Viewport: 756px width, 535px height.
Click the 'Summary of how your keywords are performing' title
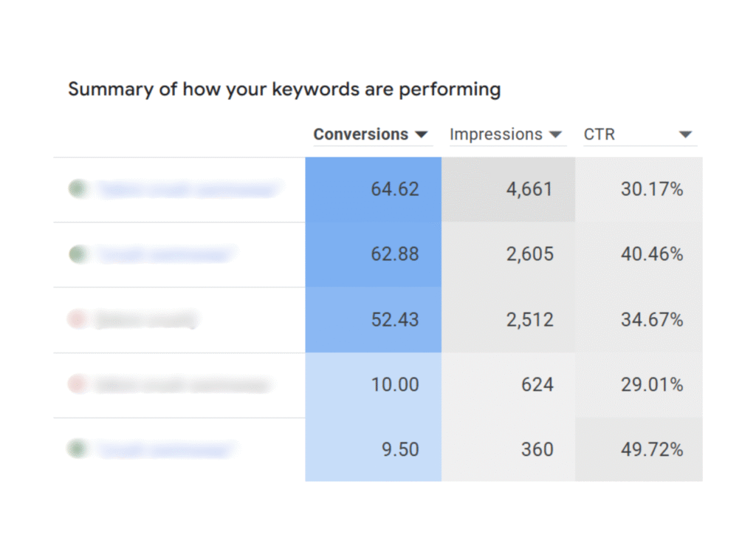[284, 90]
